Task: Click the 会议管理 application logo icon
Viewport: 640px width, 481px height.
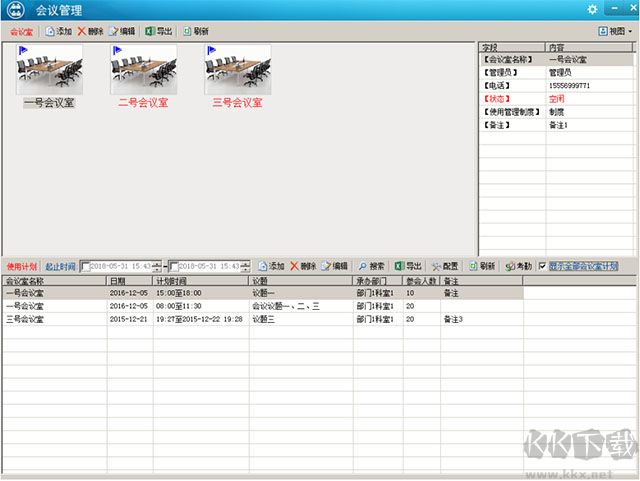Action: 16,10
